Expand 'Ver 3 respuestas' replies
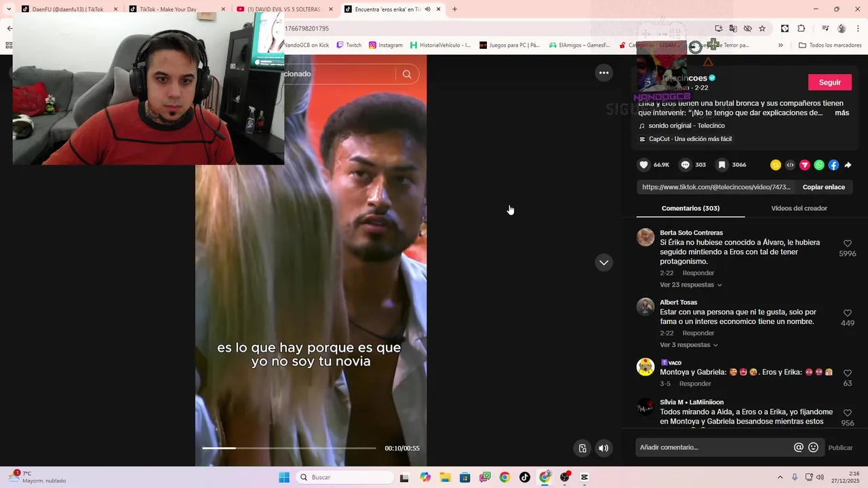This screenshot has height=488, width=868. pyautogui.click(x=689, y=345)
